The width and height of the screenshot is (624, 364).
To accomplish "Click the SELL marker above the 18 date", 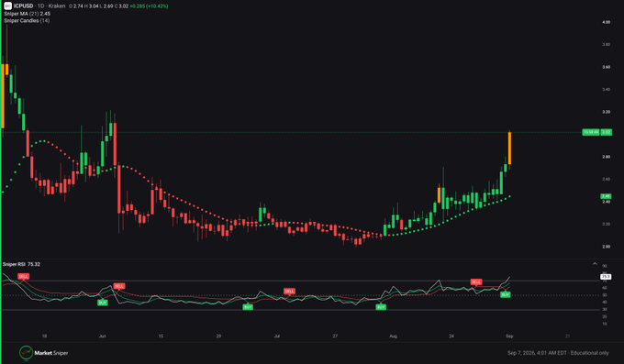I will tap(23, 276).
